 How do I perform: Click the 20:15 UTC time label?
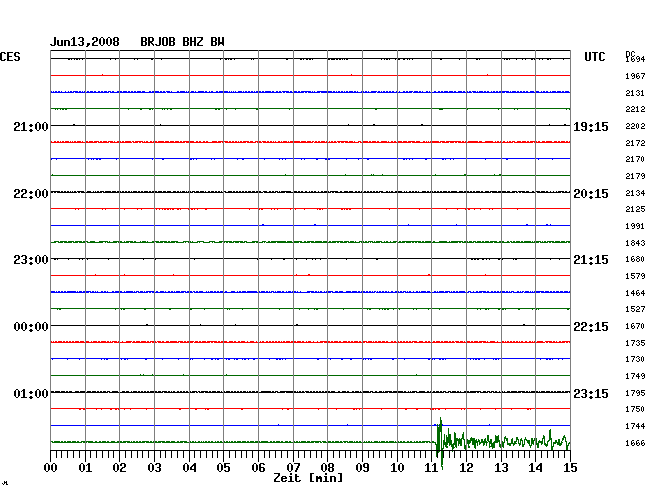pos(591,194)
